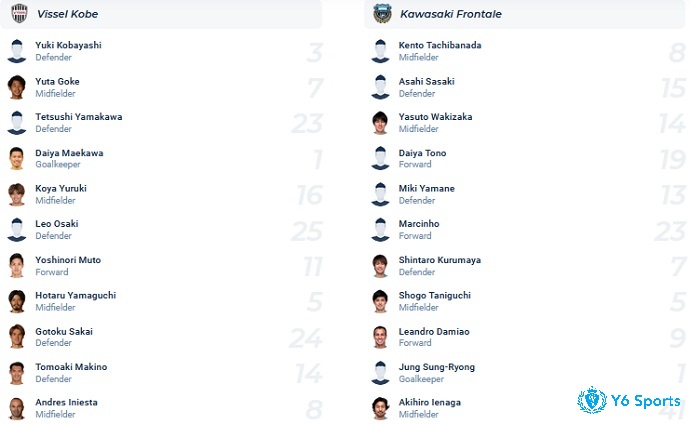Open the Vissel Kobe team header

click(161, 14)
